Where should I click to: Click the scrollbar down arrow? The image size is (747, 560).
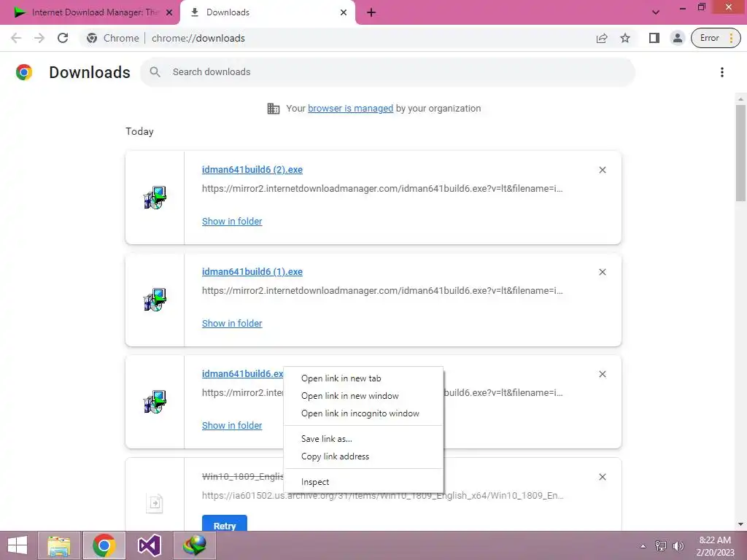pos(740,524)
